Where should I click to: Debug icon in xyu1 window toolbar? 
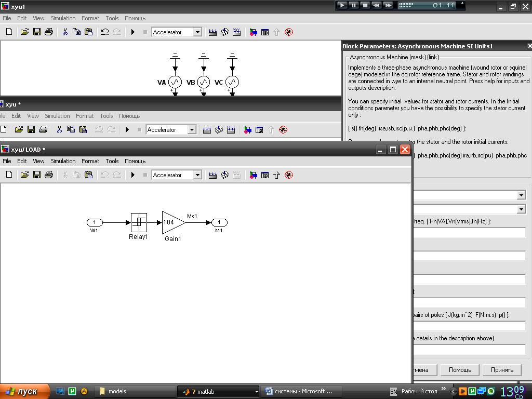[x=289, y=32]
